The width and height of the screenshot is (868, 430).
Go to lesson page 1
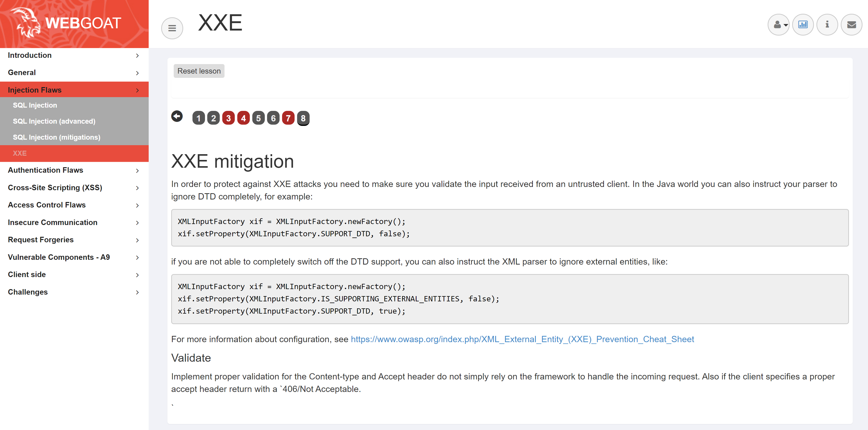(198, 118)
